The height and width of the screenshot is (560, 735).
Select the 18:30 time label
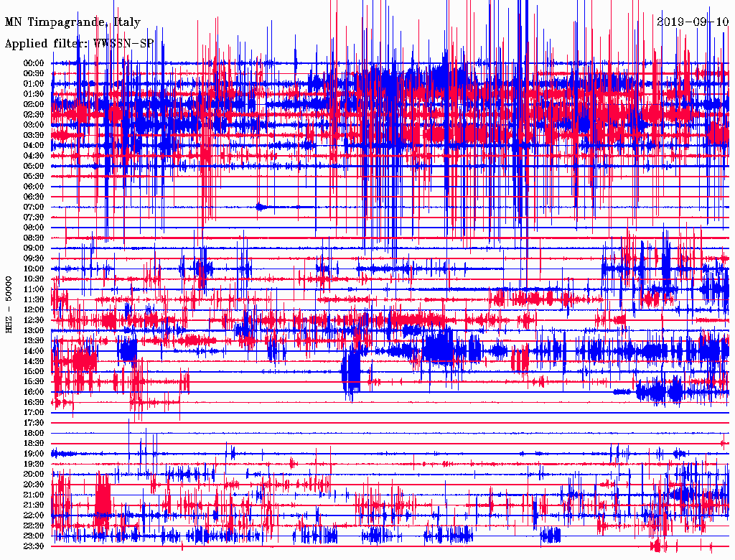34,443
